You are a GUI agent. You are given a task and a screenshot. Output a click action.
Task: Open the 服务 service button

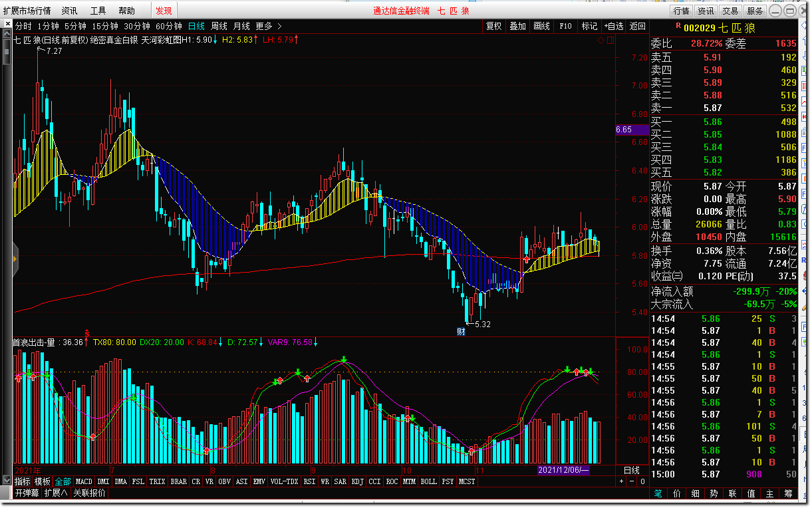pos(755,11)
